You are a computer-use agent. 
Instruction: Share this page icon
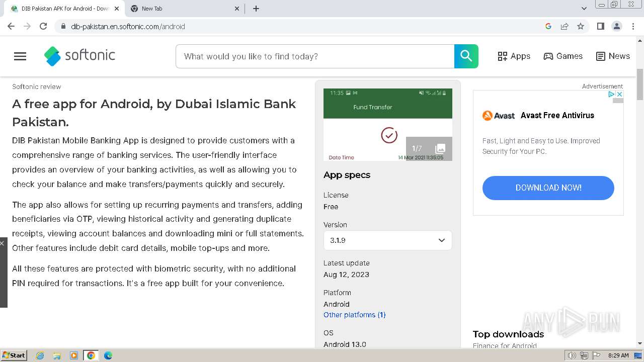click(x=565, y=26)
